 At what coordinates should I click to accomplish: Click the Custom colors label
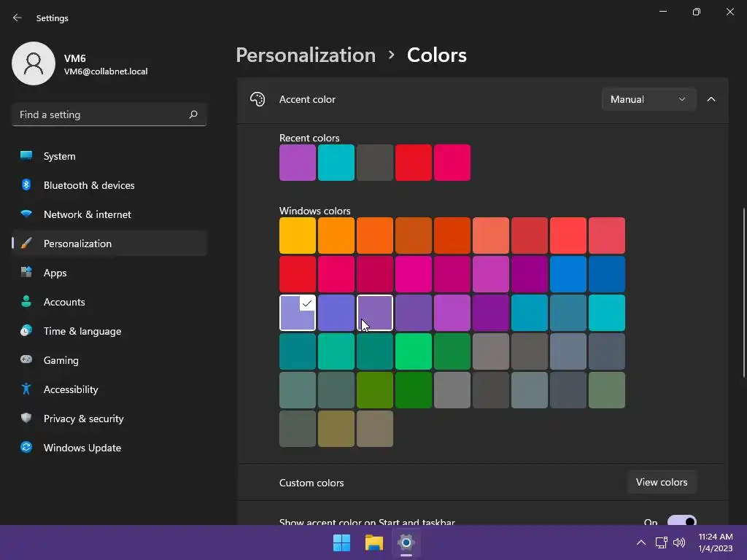tap(311, 483)
